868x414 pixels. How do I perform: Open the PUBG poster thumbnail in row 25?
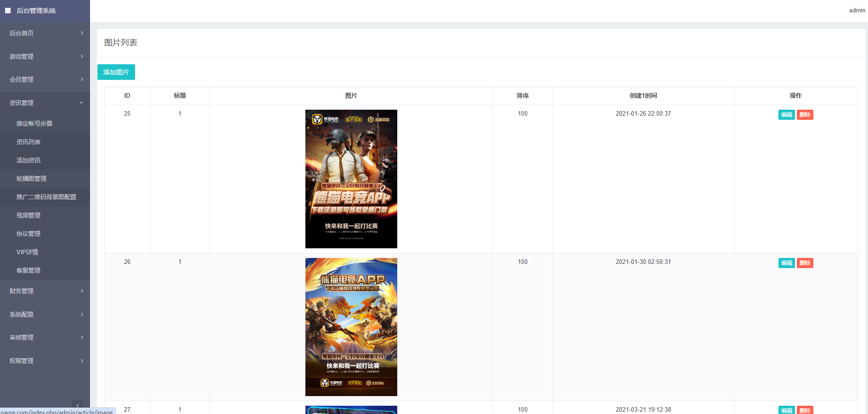point(351,179)
